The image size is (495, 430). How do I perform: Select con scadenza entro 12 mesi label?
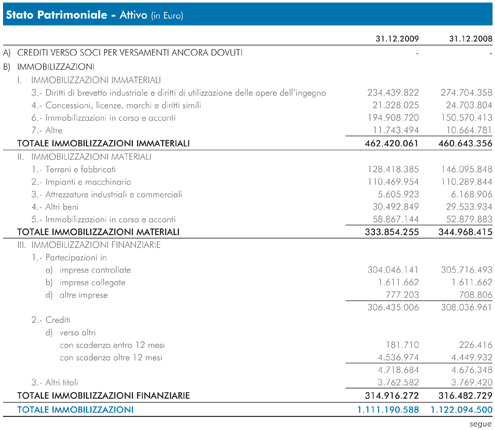click(x=112, y=345)
